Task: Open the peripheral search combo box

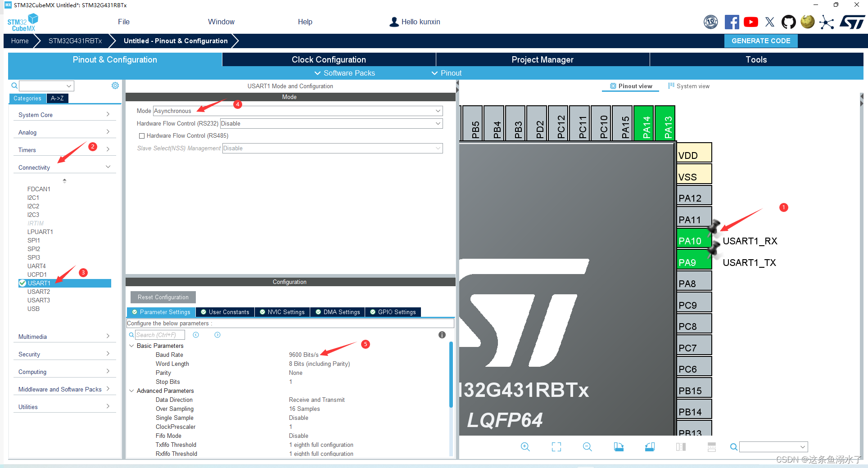Action: point(46,85)
